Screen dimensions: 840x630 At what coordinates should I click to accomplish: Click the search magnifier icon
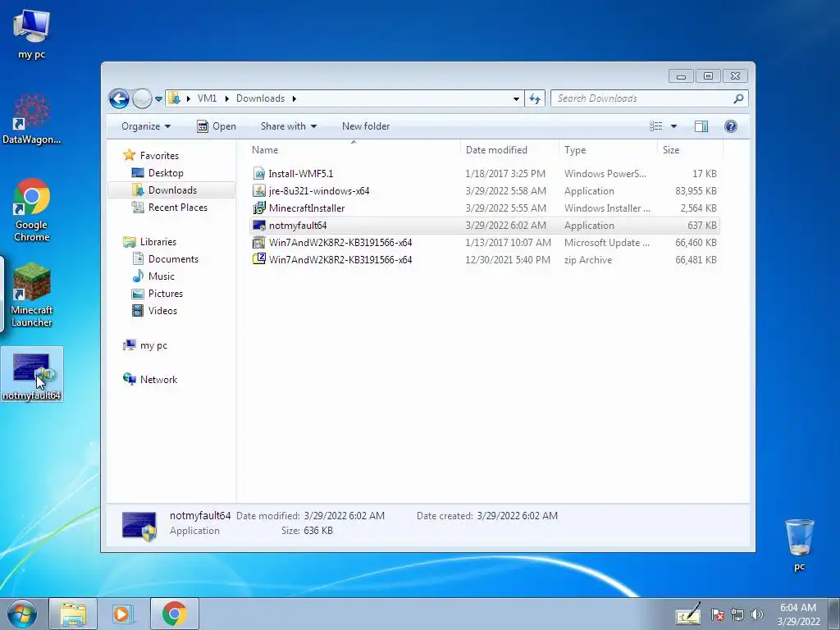(x=739, y=98)
